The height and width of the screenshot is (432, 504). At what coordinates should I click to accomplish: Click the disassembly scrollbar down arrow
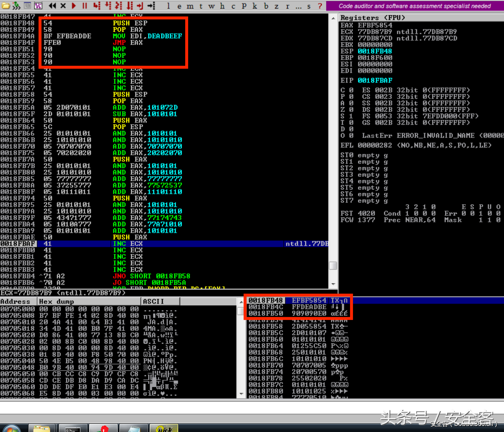tap(333, 284)
